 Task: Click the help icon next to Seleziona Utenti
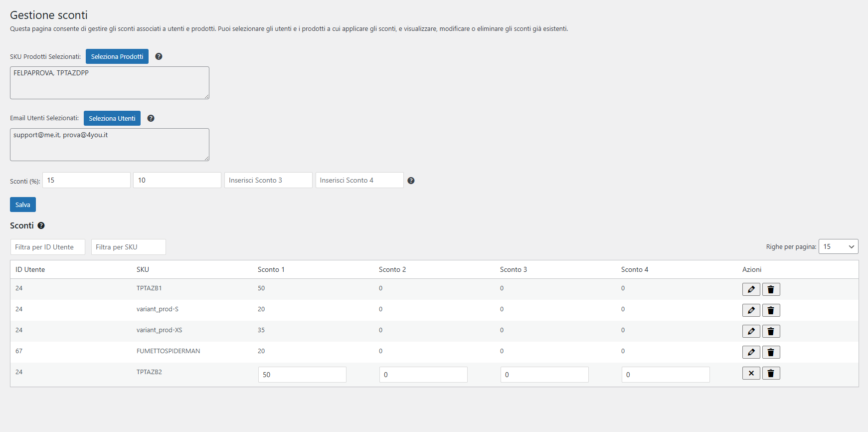[151, 118]
